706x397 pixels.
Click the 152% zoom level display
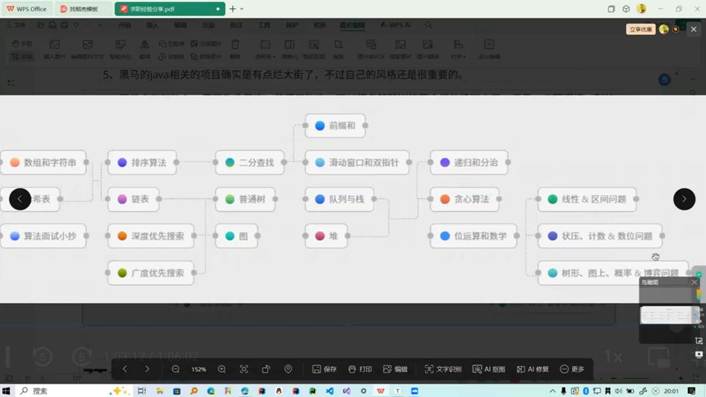click(x=199, y=370)
